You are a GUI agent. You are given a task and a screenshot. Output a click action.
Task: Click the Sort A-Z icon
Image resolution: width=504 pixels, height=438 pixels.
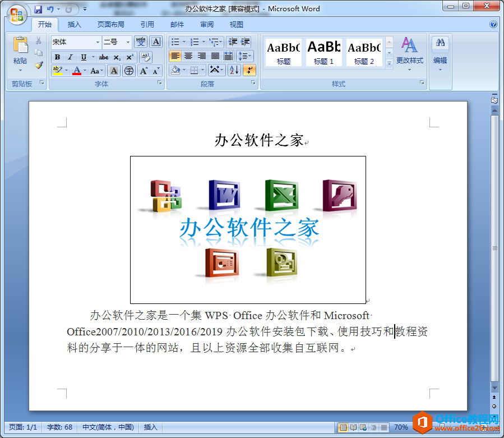(x=234, y=70)
